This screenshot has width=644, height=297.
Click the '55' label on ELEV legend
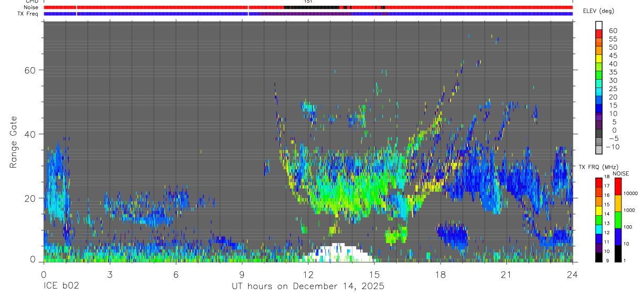pos(613,39)
